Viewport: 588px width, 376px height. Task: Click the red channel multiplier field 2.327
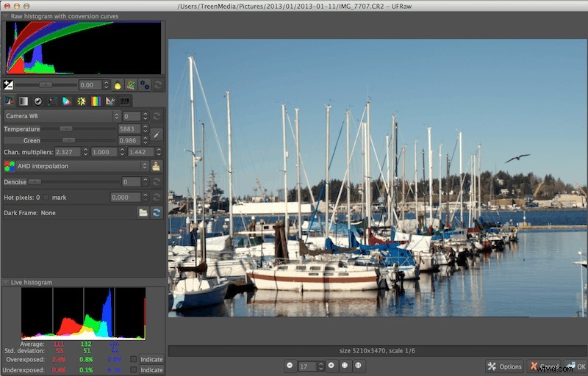(x=68, y=152)
